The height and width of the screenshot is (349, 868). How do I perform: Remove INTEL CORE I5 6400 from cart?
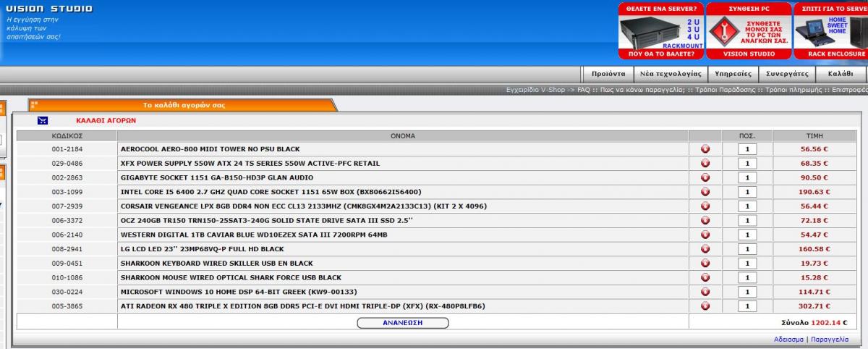click(705, 192)
